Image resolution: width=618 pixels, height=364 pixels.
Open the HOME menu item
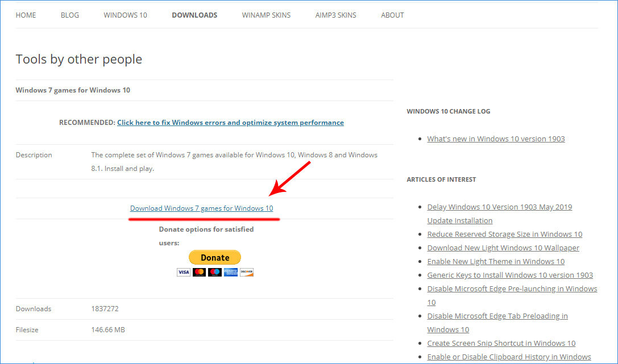(x=26, y=15)
